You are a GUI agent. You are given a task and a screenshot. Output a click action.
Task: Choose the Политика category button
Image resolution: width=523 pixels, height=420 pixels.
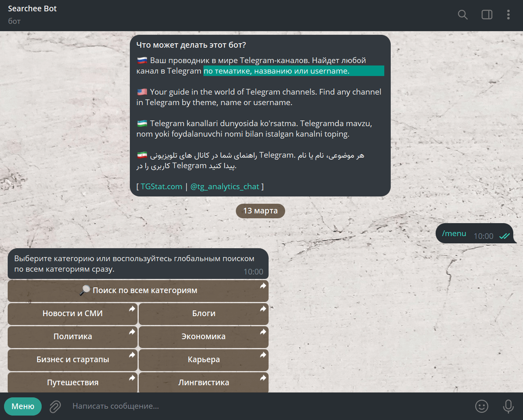(x=72, y=337)
